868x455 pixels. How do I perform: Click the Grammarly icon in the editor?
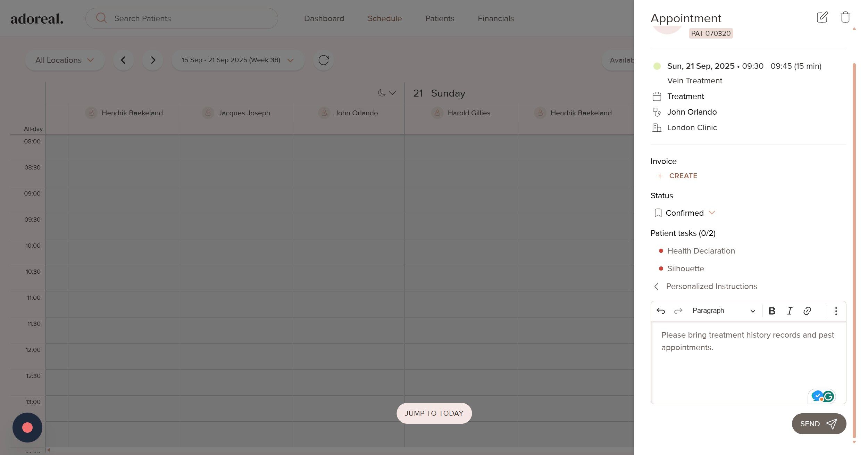(x=828, y=396)
